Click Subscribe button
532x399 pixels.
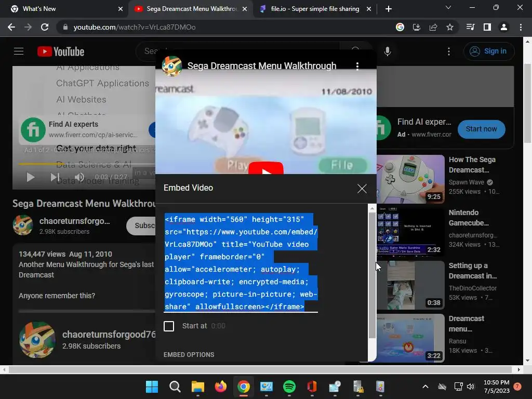click(141, 225)
